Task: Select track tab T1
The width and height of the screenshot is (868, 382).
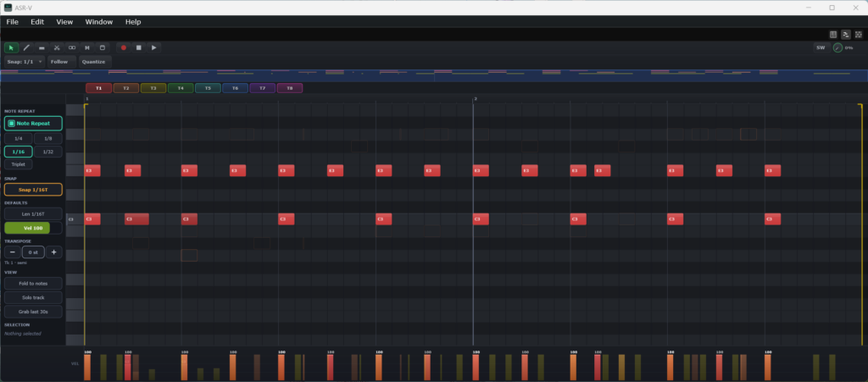Action: click(98, 88)
